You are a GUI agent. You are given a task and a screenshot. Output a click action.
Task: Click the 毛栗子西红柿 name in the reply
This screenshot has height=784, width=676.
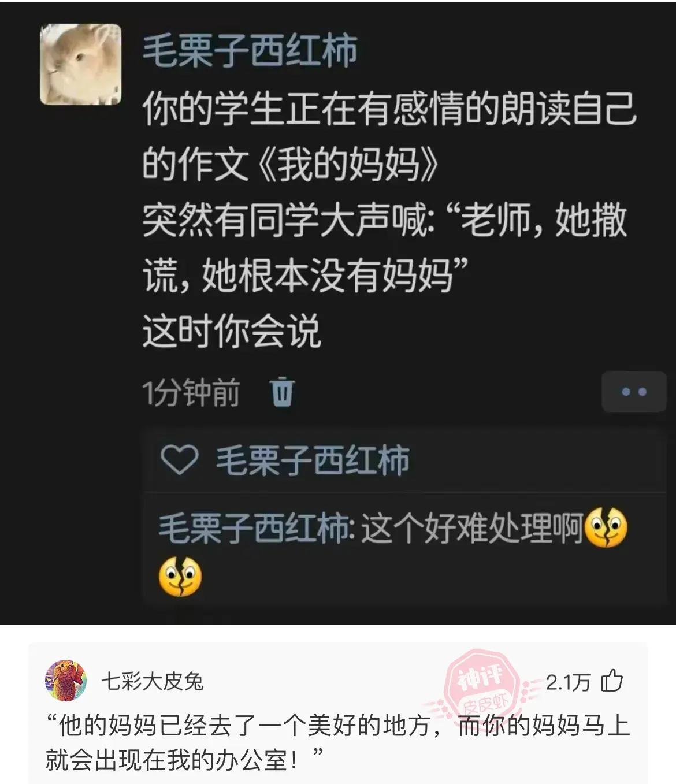[253, 527]
